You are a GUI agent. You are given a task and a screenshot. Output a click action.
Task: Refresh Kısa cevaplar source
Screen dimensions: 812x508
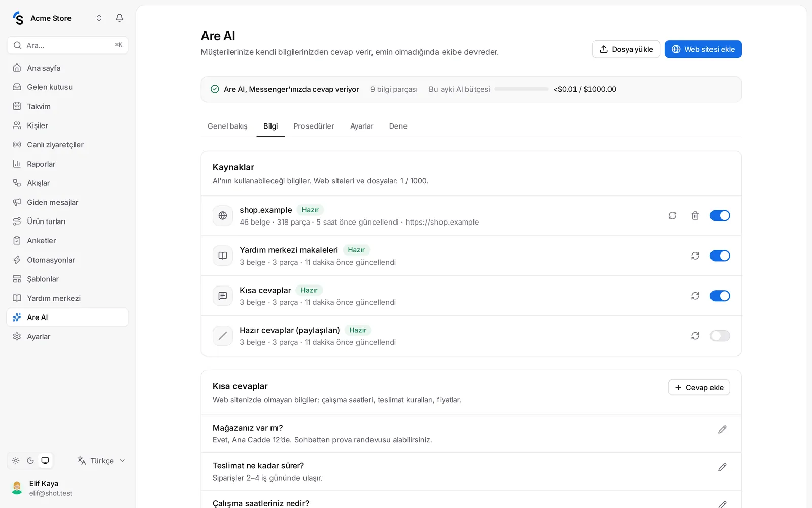[x=695, y=296]
